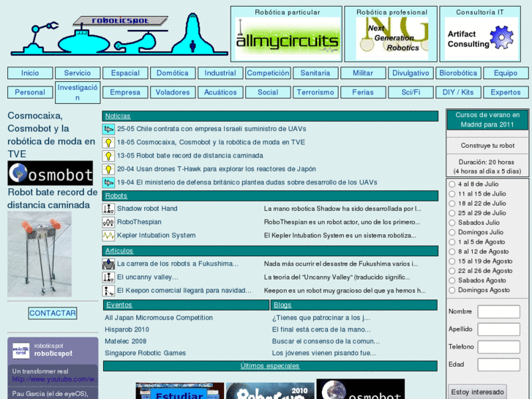Viewport: 532px width, 399px height.
Task: Open the Últimos especiales header link
Action: (270, 366)
